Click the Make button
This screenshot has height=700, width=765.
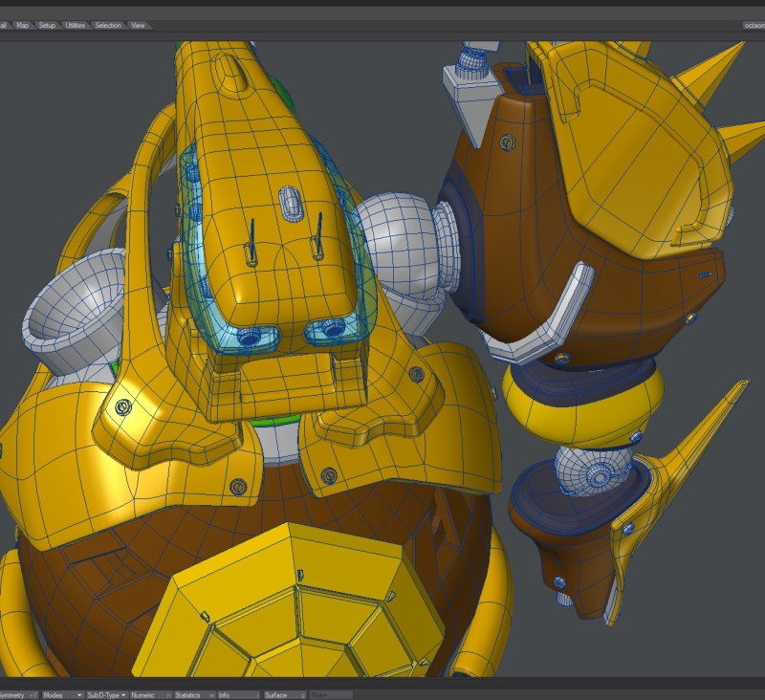tap(330, 695)
